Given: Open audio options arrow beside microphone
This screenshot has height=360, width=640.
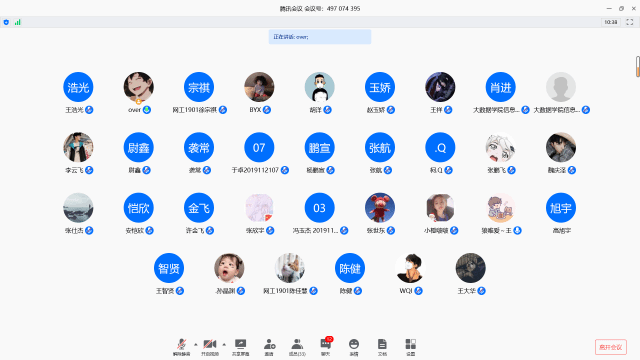Looking at the screenshot, I should tap(196, 344).
